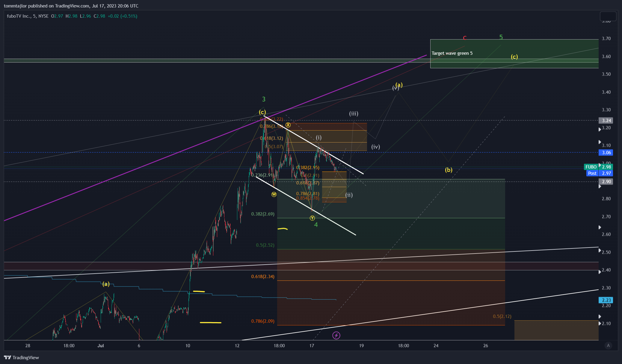Click the open value O2.97
Image resolution: width=622 pixels, height=364 pixels.
(57, 16)
